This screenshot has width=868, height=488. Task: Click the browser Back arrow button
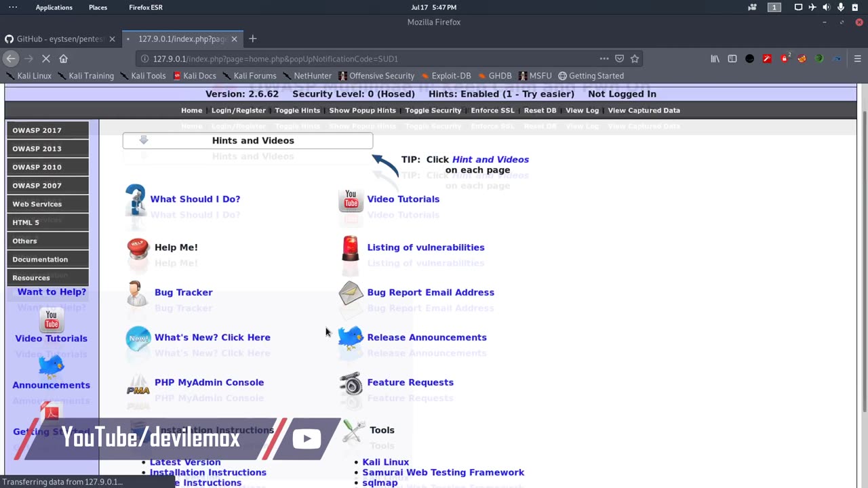[x=11, y=59]
